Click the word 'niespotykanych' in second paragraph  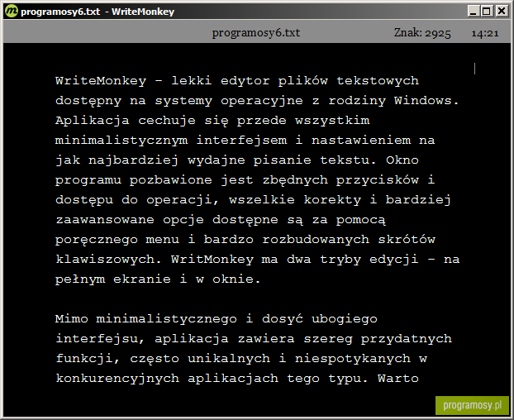coord(352,359)
